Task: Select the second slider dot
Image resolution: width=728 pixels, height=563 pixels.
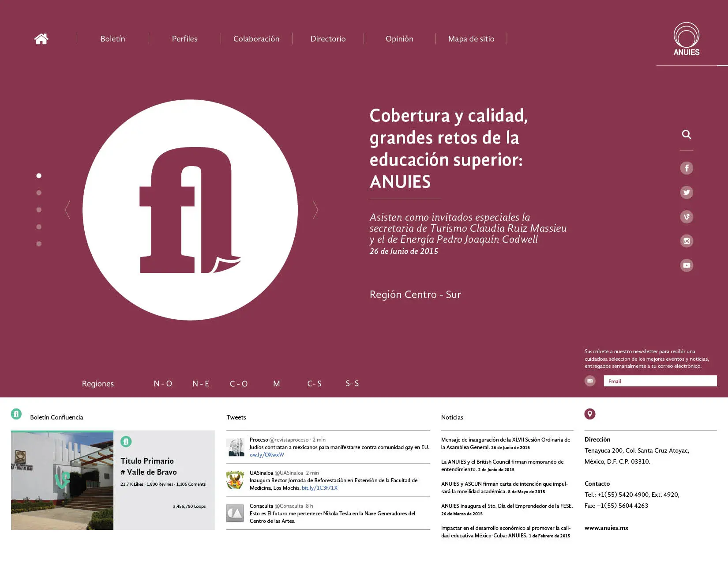Action: [x=39, y=193]
